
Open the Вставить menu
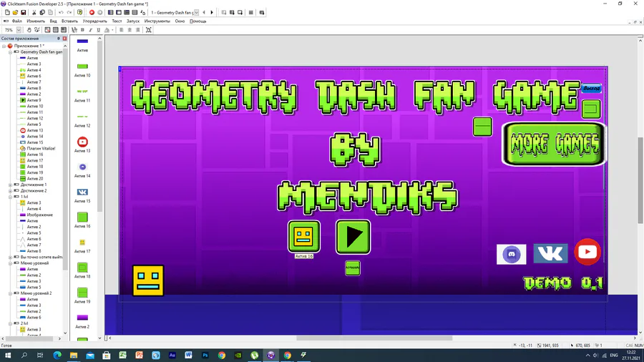pyautogui.click(x=69, y=21)
